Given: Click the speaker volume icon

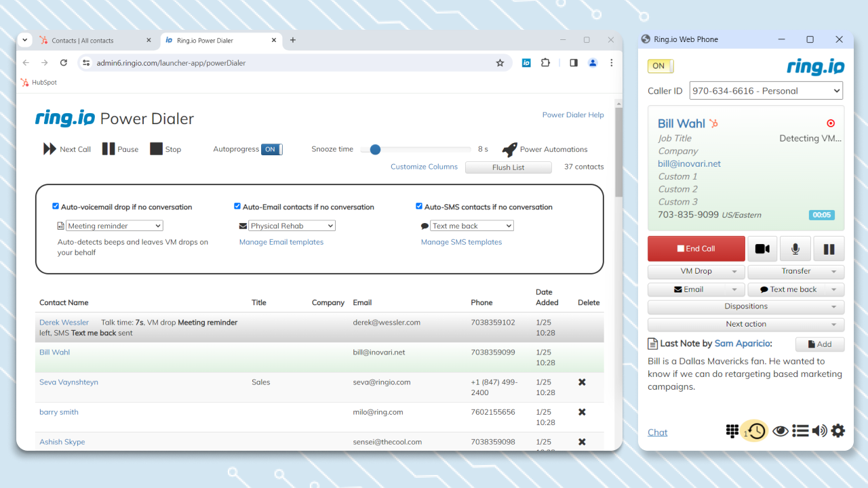Looking at the screenshot, I should coord(819,431).
